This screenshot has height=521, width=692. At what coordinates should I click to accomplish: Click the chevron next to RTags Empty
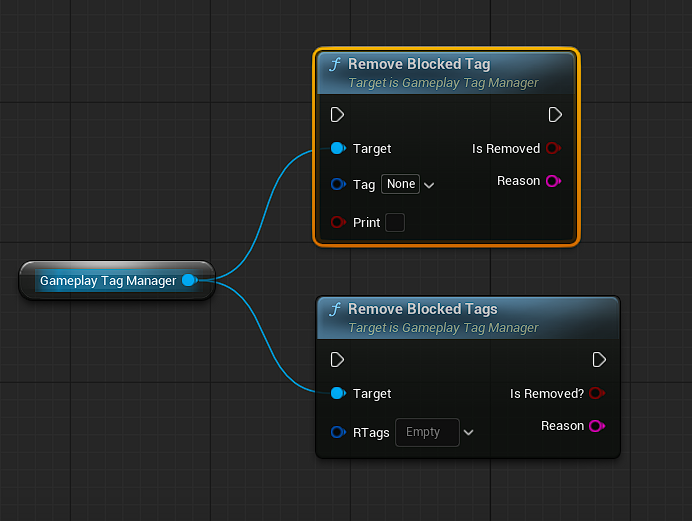[468, 433]
